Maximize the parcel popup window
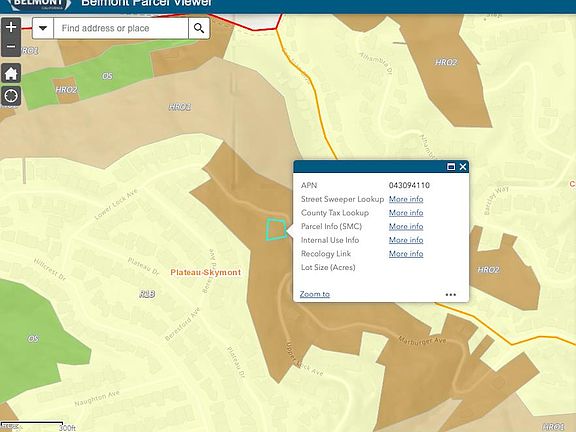Image resolution: width=576 pixels, height=432 pixels. coord(451,167)
